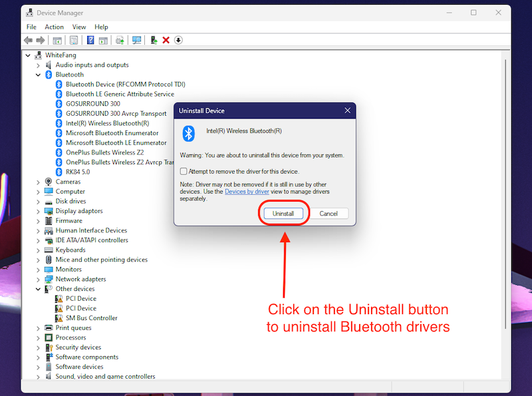Viewport: 532px width, 396px height.
Task: Expand the Computer category
Action: (x=38, y=192)
